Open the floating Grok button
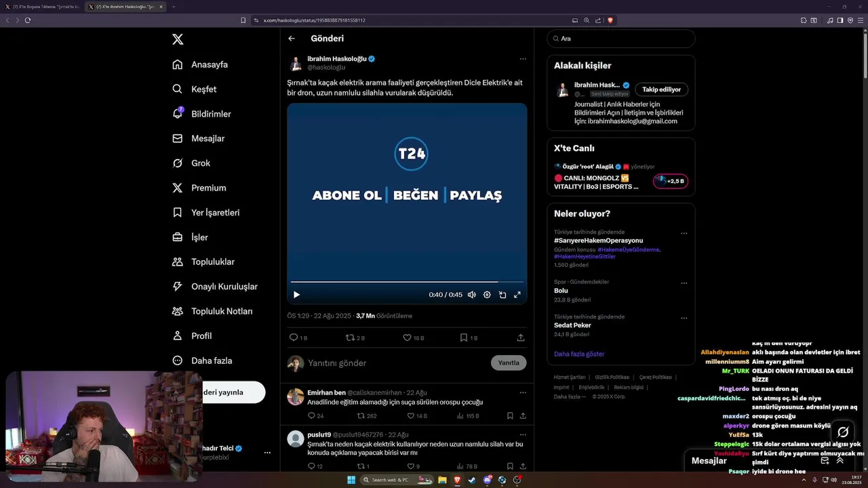Screen dimensions: 868x488 coord(843,432)
